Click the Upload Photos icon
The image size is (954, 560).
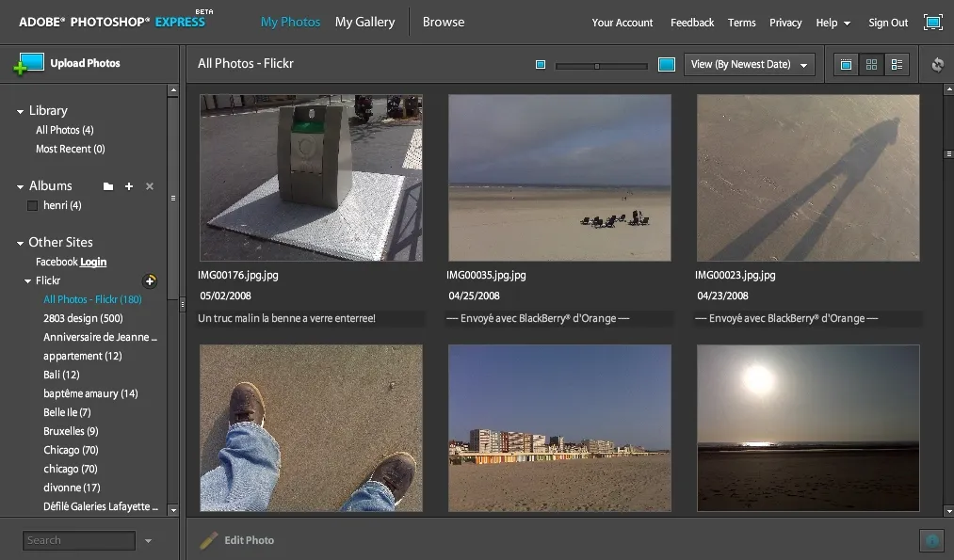[x=28, y=63]
